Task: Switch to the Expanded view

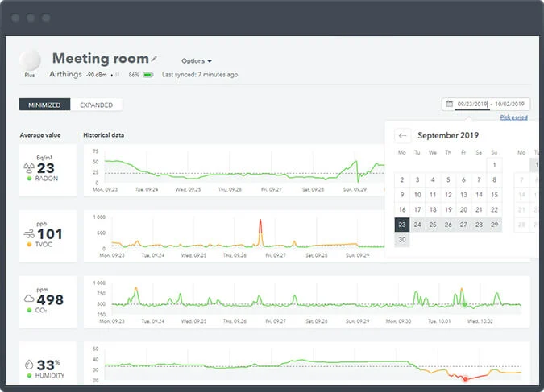Action: [x=96, y=105]
